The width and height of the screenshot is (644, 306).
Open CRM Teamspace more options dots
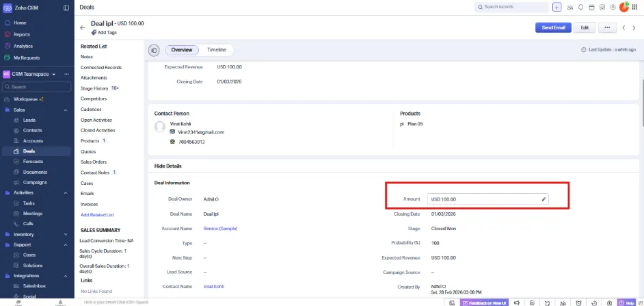[x=66, y=74]
